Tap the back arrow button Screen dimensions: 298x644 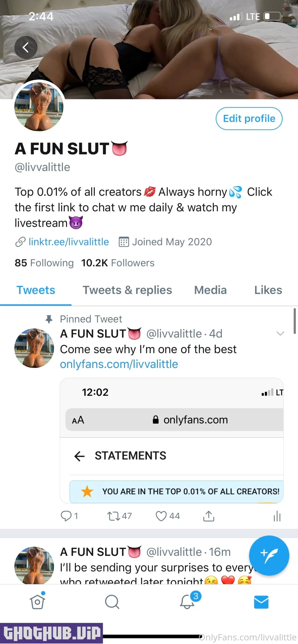click(x=26, y=47)
